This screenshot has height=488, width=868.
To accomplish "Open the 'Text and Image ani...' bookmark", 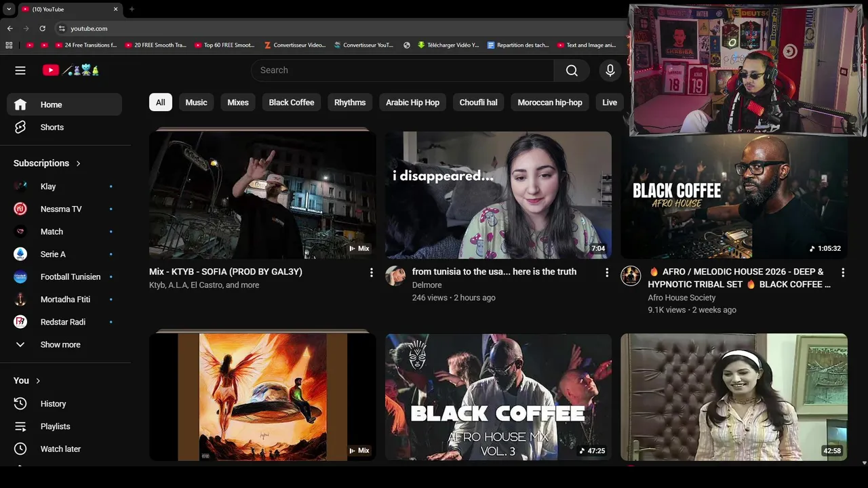I will point(587,45).
